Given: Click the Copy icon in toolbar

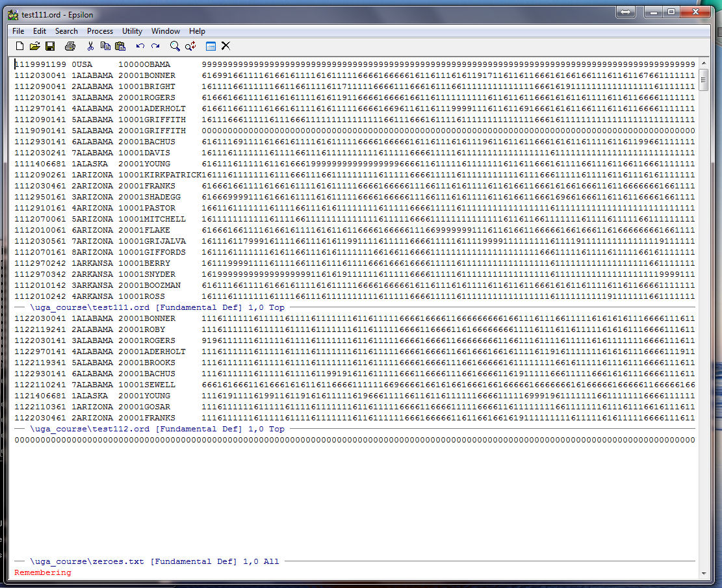Looking at the screenshot, I should click(105, 46).
